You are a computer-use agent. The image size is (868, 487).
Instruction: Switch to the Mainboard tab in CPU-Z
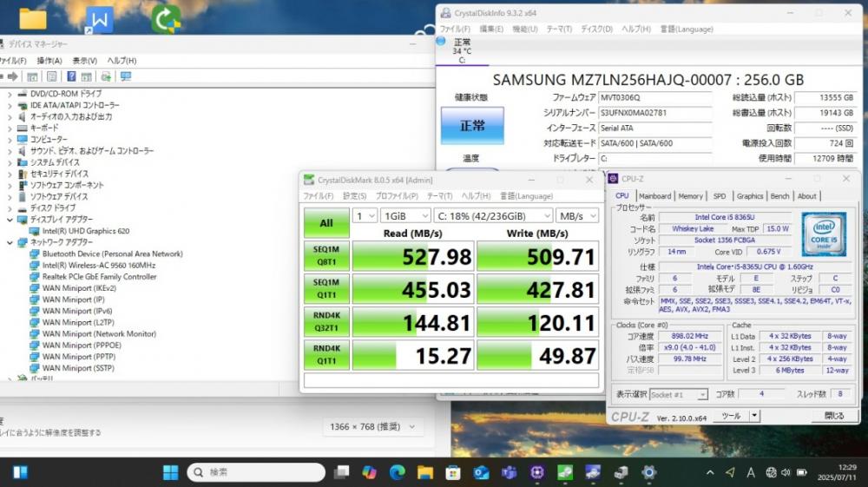654,196
